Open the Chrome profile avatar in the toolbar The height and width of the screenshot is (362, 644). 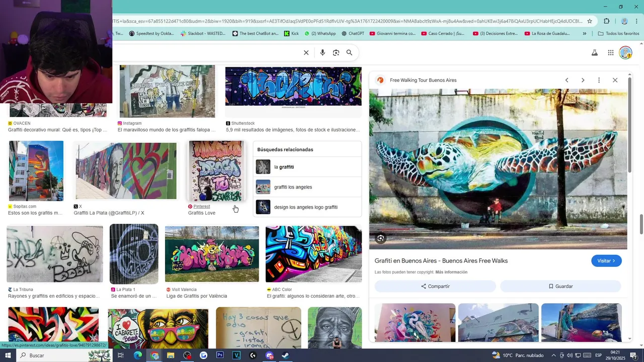[624, 21]
